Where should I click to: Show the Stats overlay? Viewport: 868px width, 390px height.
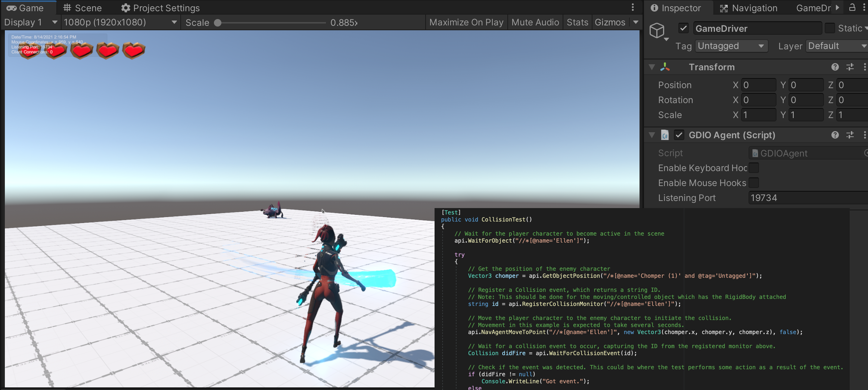[x=577, y=22]
